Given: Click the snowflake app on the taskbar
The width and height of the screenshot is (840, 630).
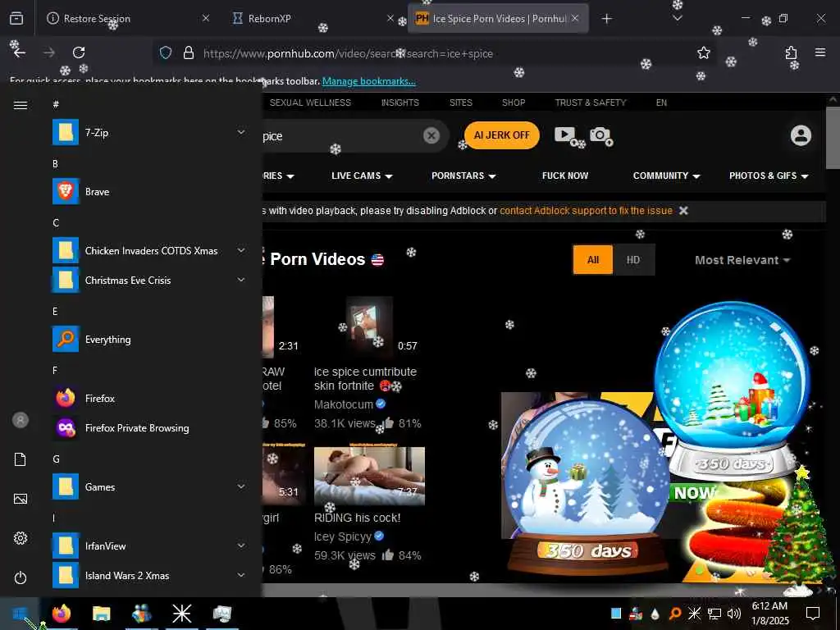Looking at the screenshot, I should click(x=181, y=614).
